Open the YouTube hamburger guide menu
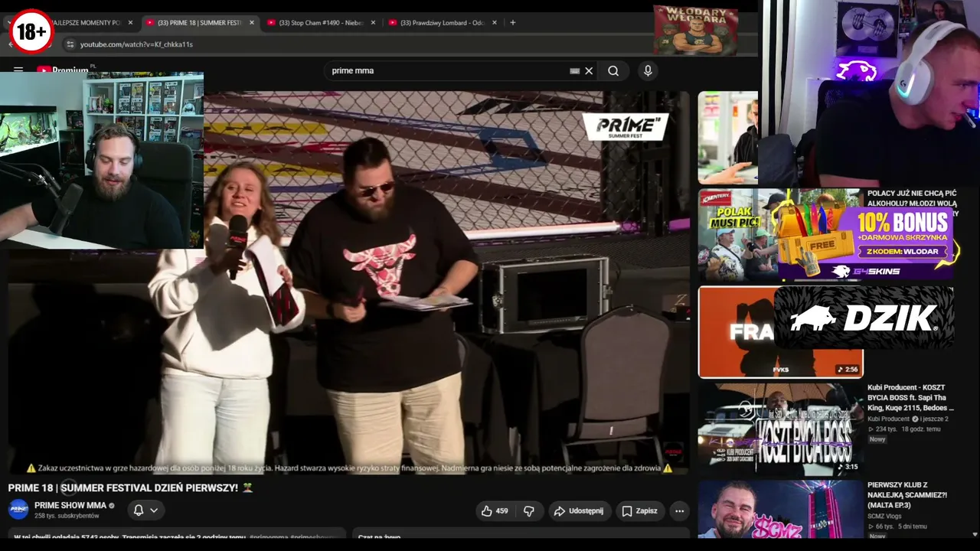This screenshot has width=980, height=551. pos(18,70)
